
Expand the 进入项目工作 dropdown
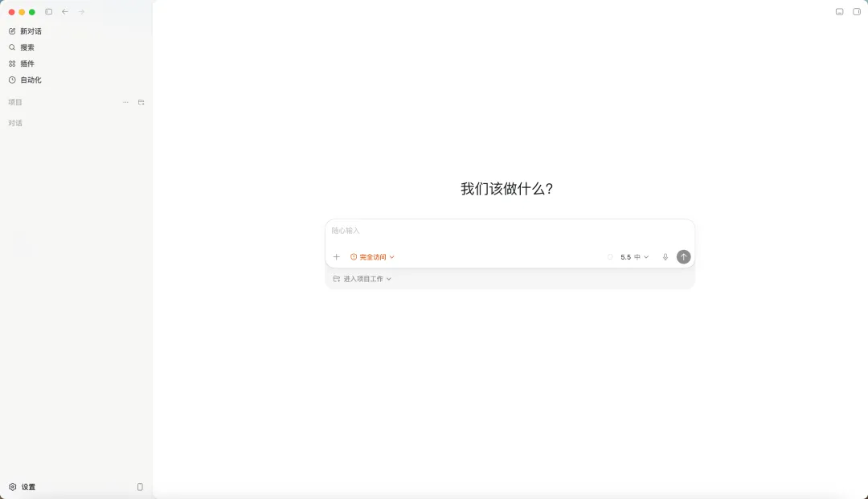coord(362,280)
